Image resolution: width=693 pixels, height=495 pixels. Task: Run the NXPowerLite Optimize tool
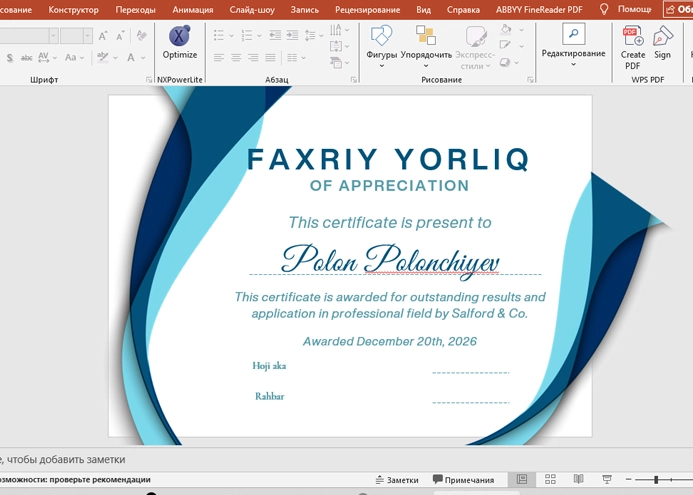click(179, 42)
